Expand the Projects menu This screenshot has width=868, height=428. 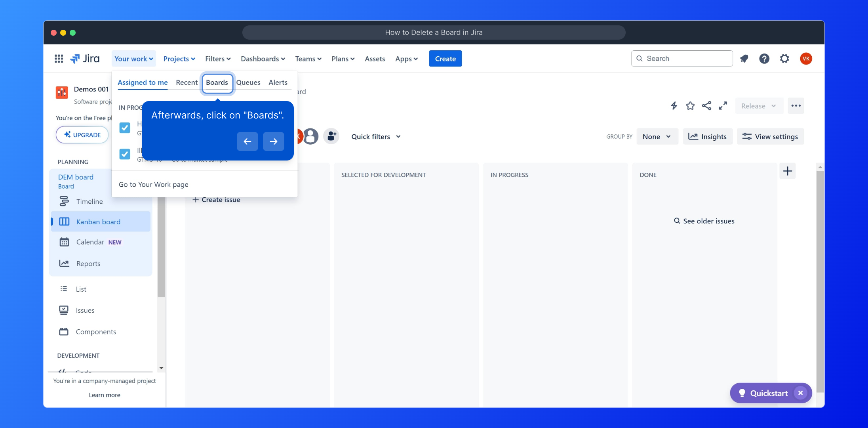[179, 59]
